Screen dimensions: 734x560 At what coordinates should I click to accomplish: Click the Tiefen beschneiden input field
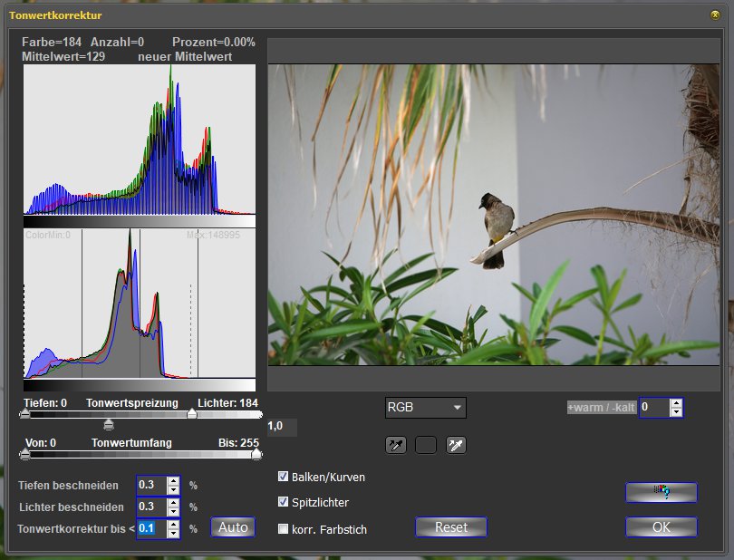pyautogui.click(x=150, y=485)
